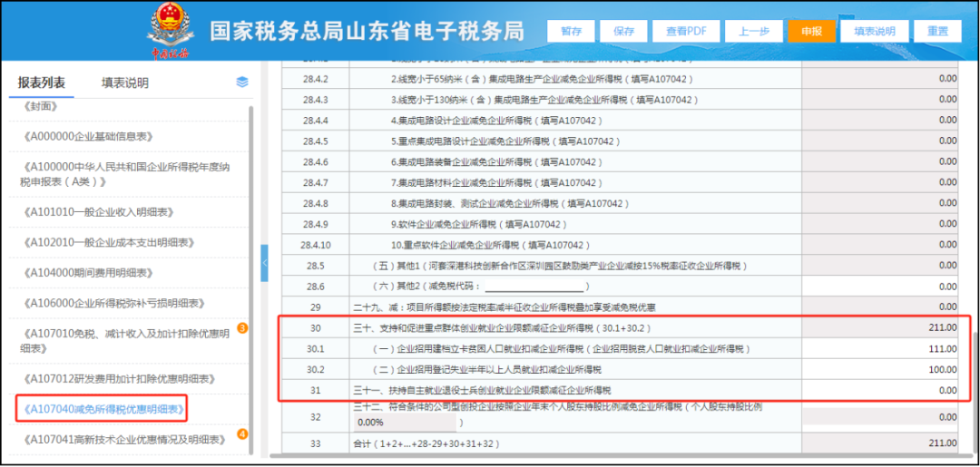Click the tax bureau emblem logo
The height and width of the screenshot is (467, 980).
[170, 30]
